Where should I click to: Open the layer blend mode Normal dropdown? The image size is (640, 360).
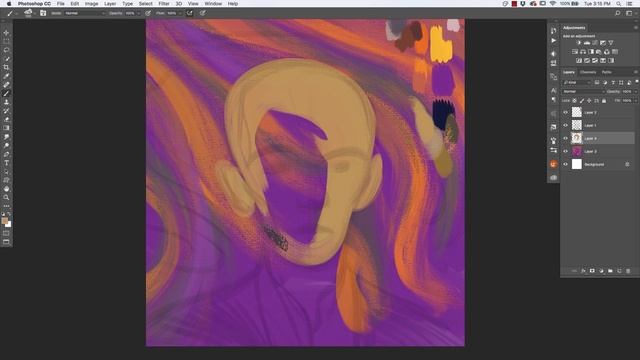[x=583, y=91]
